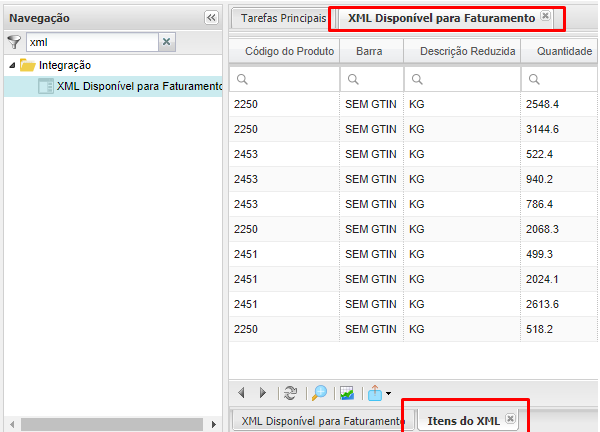Close the XML Disponível para Faturamento top tab
Viewport: 600px width, 432px height.
coord(545,16)
